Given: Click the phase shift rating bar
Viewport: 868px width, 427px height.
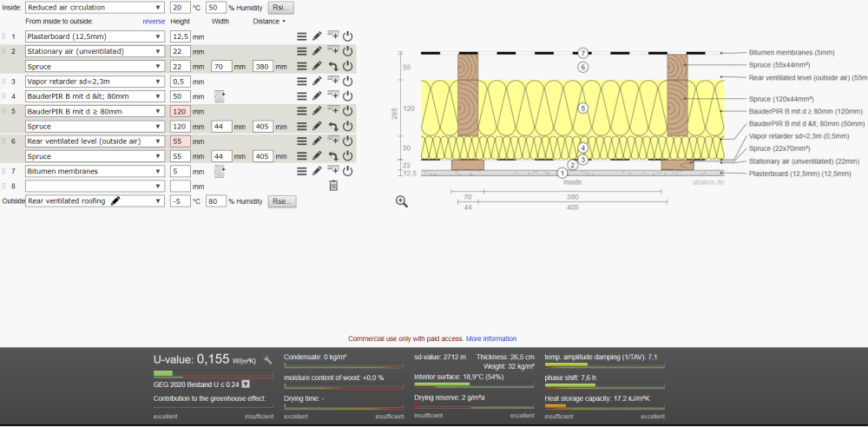Looking at the screenshot, I should click(604, 385).
